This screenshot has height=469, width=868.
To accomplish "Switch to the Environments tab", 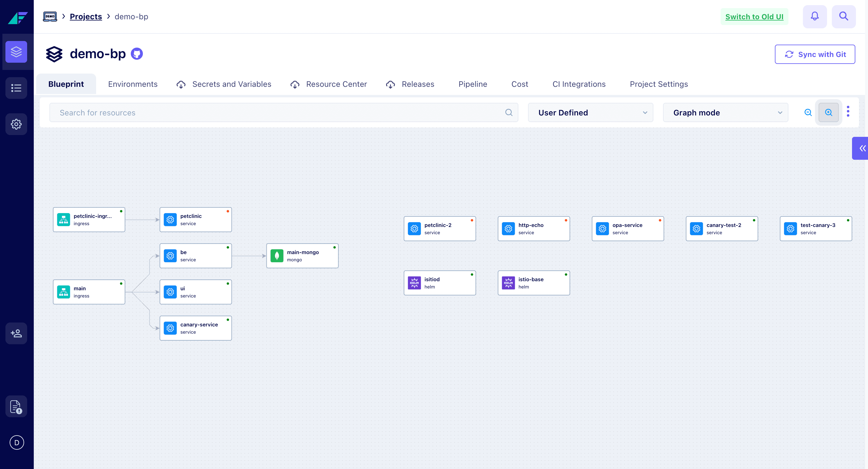I will pyautogui.click(x=133, y=84).
